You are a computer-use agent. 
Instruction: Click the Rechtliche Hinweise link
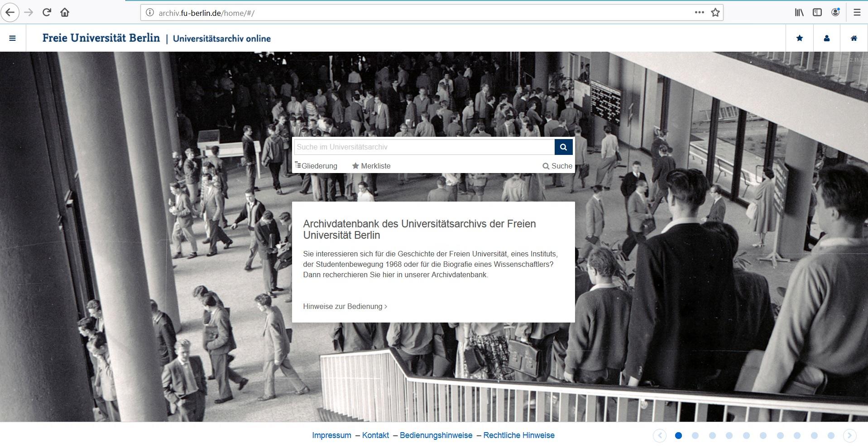[x=519, y=435]
